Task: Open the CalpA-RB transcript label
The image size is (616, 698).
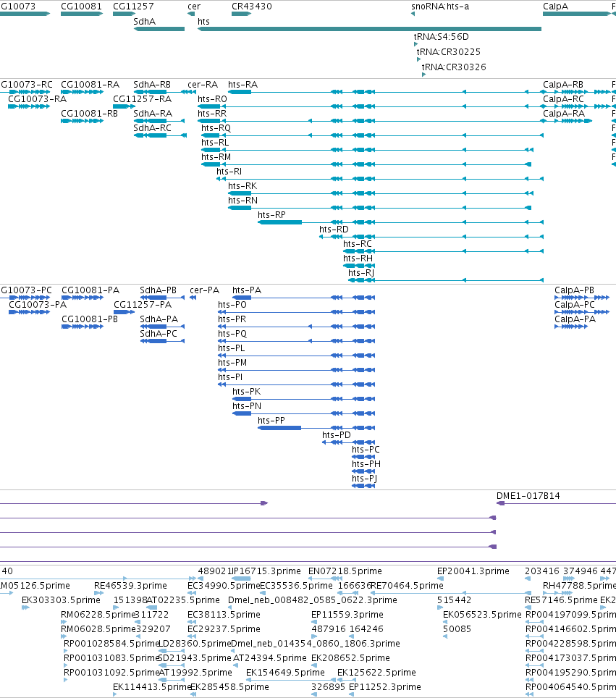Action: pos(562,85)
